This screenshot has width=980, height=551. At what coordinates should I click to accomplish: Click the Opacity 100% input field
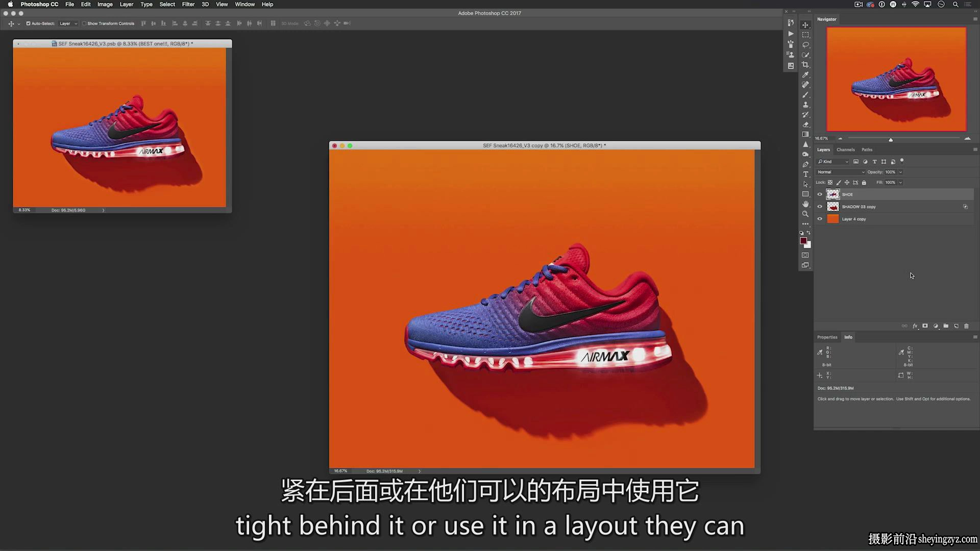click(x=890, y=172)
